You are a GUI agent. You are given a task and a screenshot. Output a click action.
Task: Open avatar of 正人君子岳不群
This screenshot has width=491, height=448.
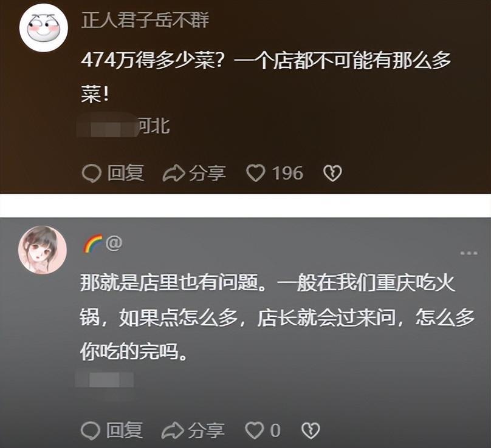[x=44, y=28]
